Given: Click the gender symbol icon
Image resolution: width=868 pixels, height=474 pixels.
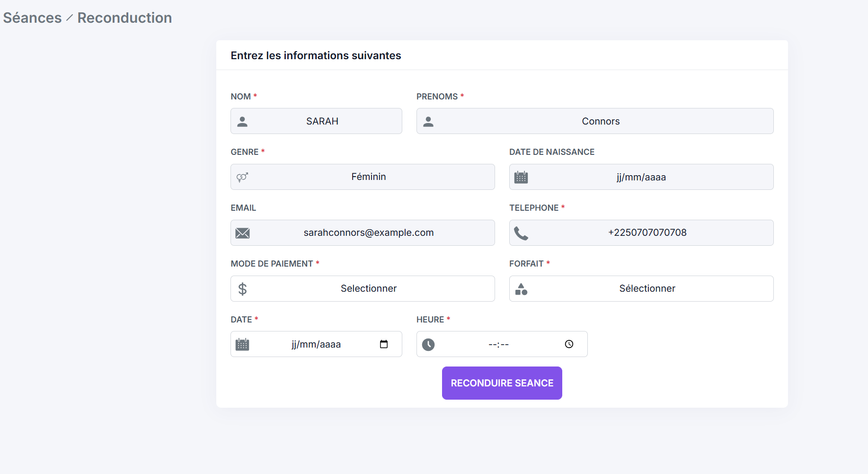Looking at the screenshot, I should pos(242,177).
